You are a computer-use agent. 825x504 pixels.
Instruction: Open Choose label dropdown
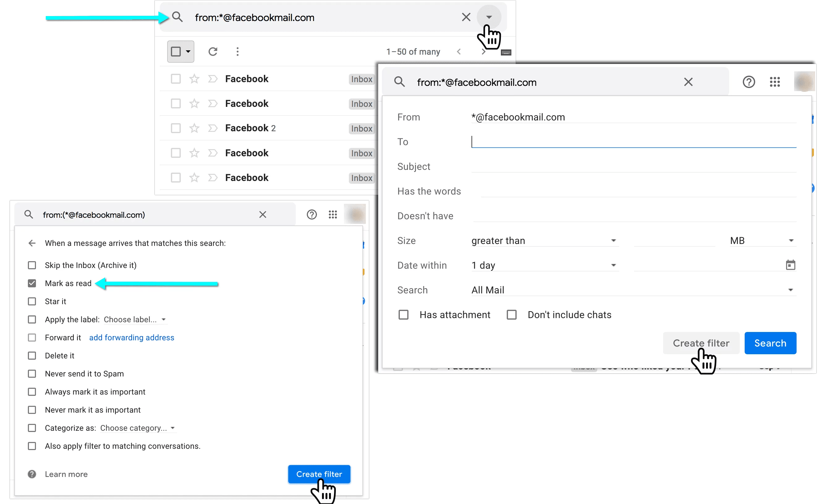coord(135,320)
